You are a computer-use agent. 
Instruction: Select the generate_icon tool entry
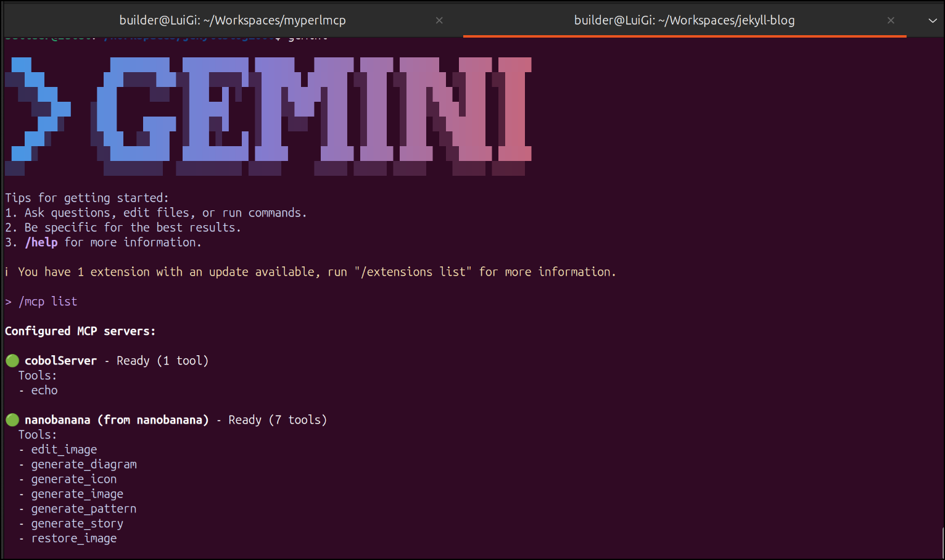[x=74, y=479]
